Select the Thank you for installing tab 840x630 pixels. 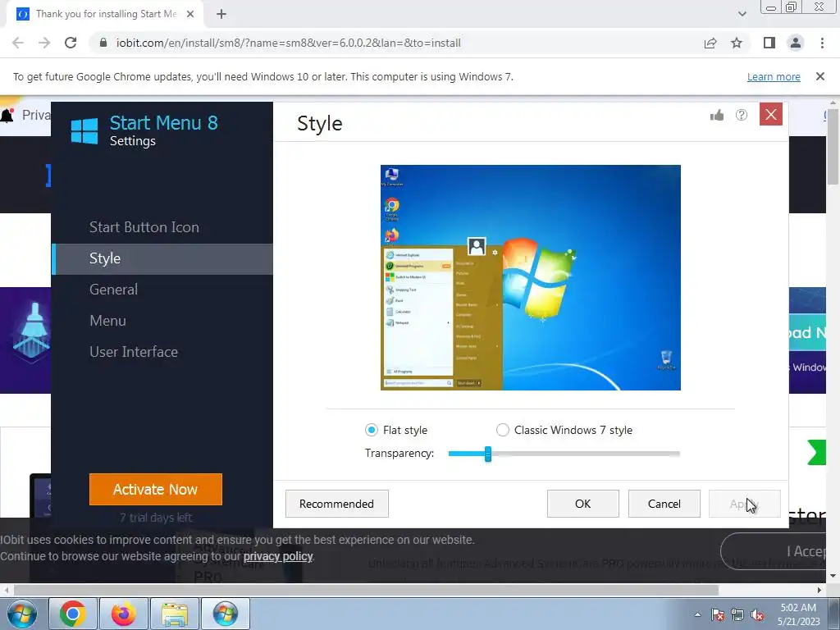105,14
